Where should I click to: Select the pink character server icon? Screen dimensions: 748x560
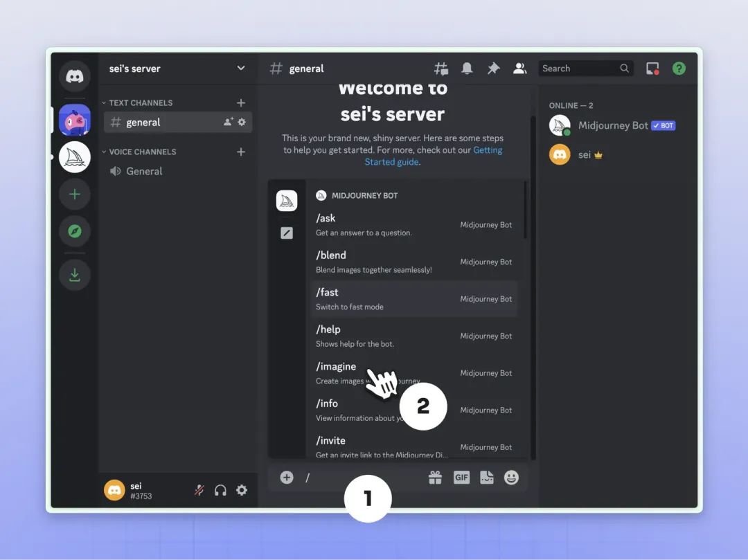click(x=74, y=120)
